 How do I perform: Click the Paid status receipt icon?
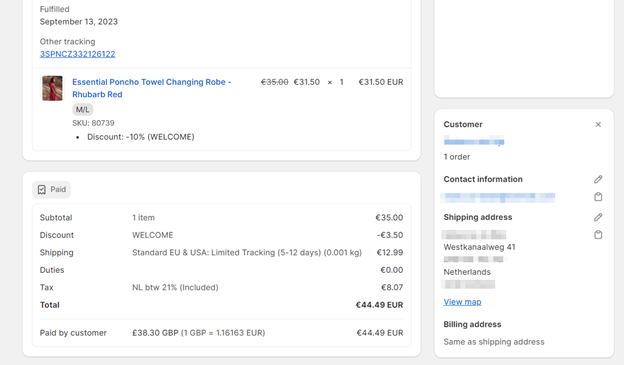[42, 189]
